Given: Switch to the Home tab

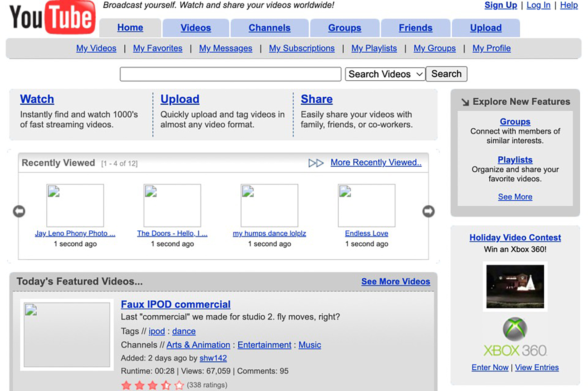Looking at the screenshot, I should (130, 28).
